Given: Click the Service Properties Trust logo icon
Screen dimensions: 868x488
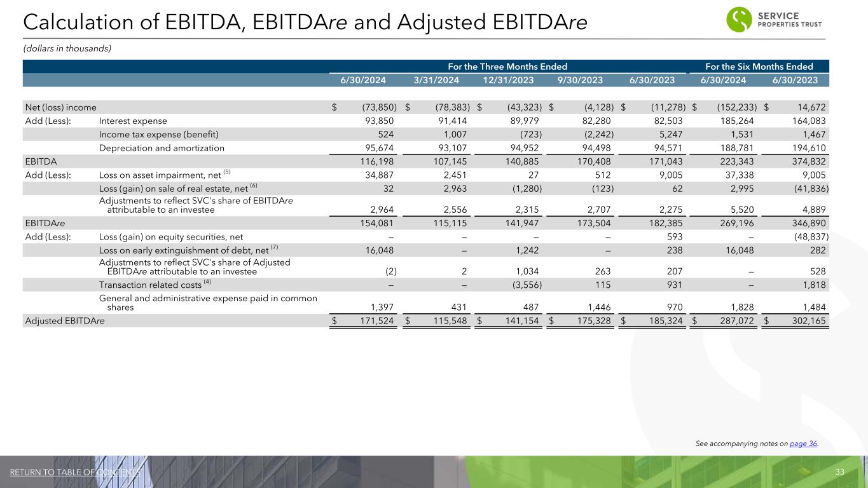Looking at the screenshot, I should pyautogui.click(x=740, y=19).
